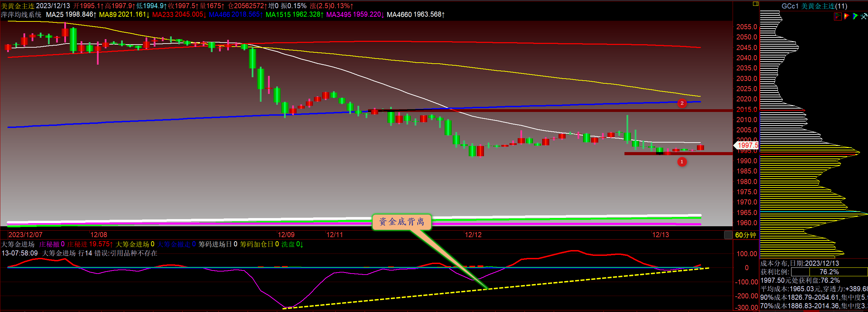Change the 60分钟 chart period
The height and width of the screenshot is (312, 868).
[x=746, y=235]
